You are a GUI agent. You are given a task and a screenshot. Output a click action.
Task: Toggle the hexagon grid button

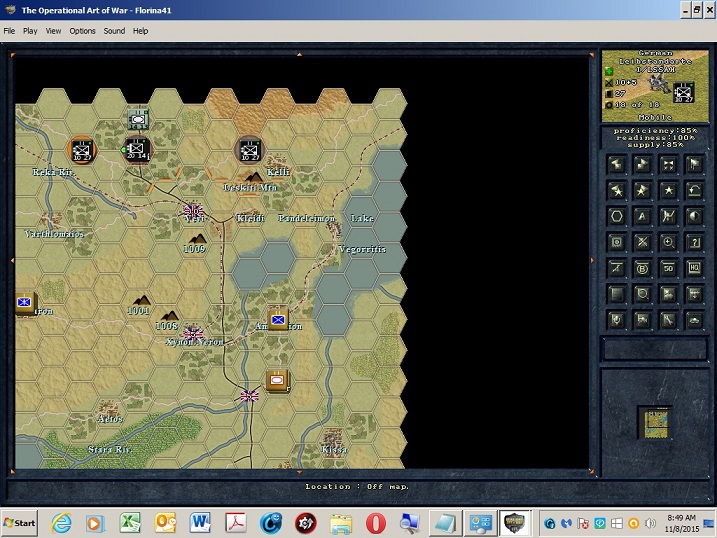pyautogui.click(x=616, y=216)
